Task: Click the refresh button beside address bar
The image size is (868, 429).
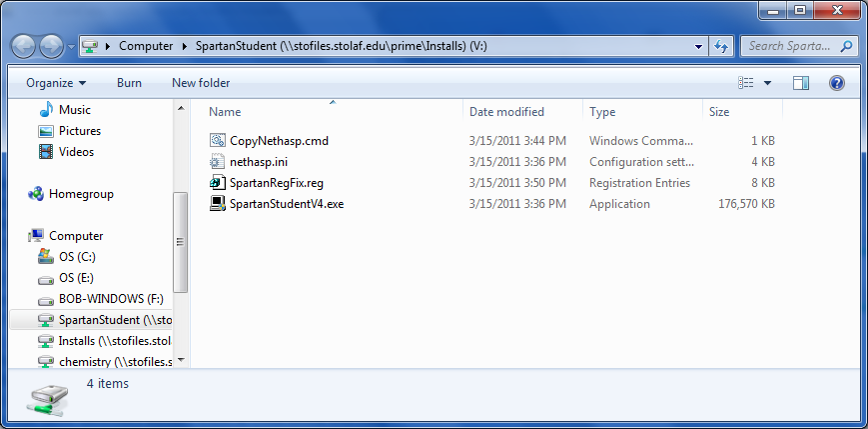Action: pyautogui.click(x=721, y=46)
